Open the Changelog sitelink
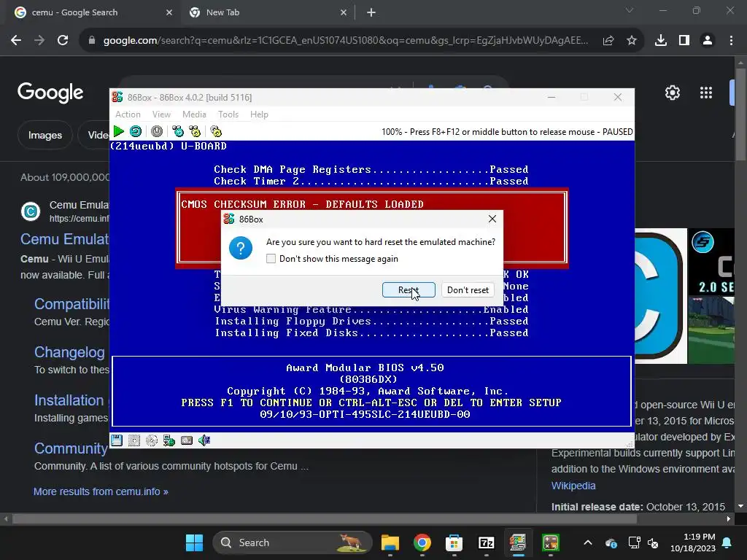Screen dimensions: 747x560 click(x=69, y=352)
